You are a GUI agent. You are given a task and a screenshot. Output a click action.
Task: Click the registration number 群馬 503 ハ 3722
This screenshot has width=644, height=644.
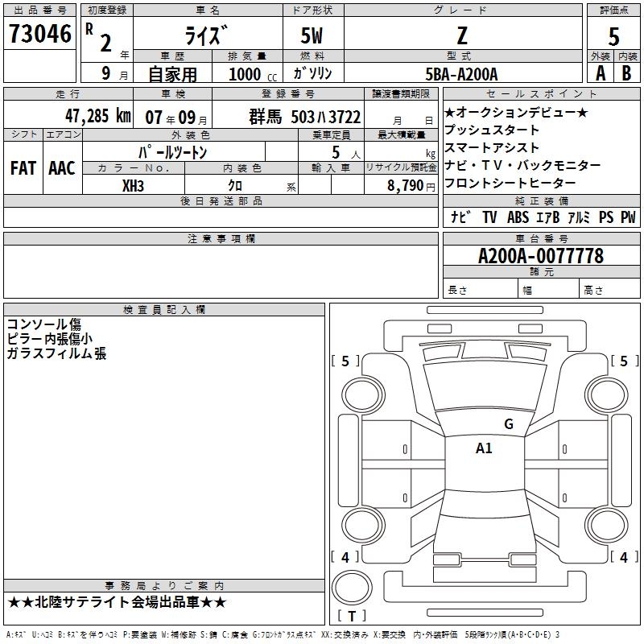pyautogui.click(x=305, y=117)
